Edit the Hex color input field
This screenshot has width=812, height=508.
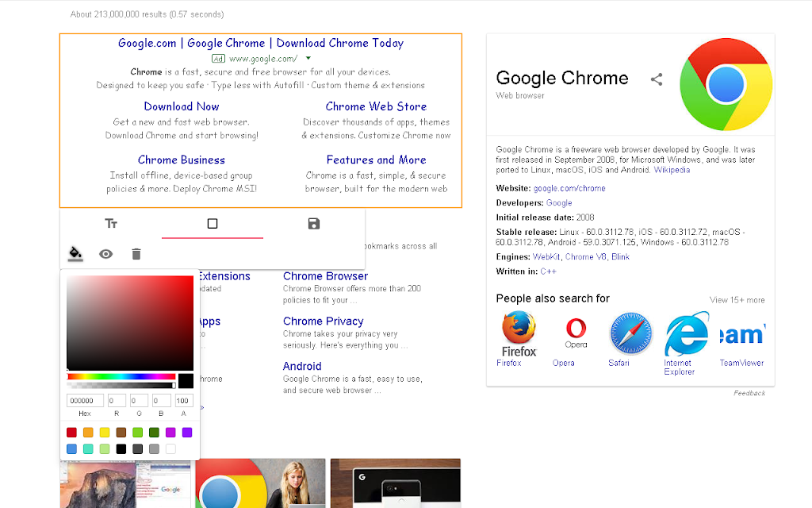coord(85,400)
